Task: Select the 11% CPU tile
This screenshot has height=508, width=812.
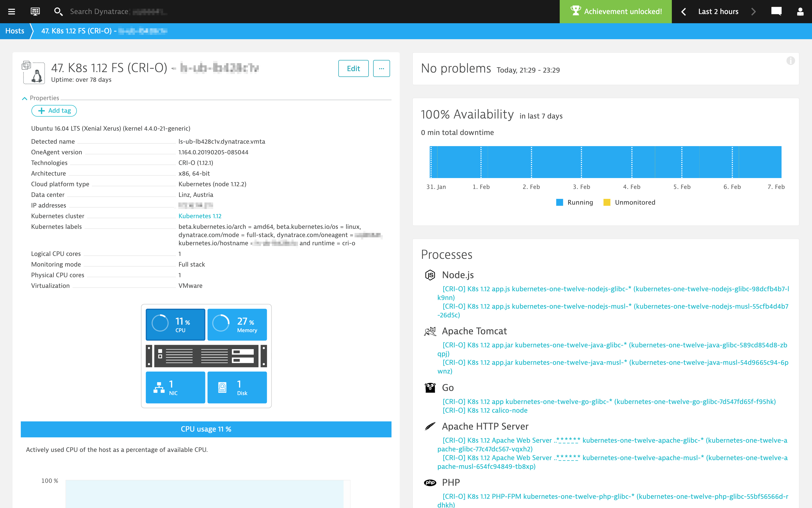Action: click(x=175, y=325)
